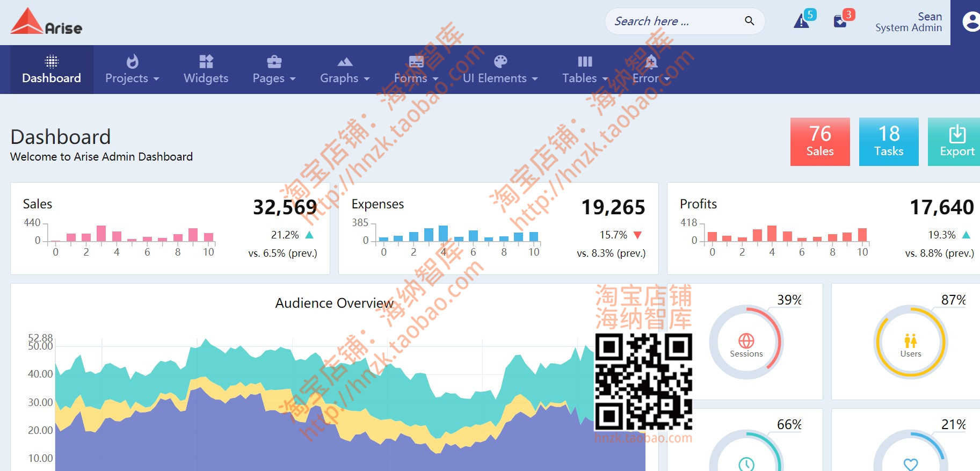This screenshot has width=980, height=471.
Task: Expand the UI Elements dropdown arrow
Action: [x=535, y=79]
